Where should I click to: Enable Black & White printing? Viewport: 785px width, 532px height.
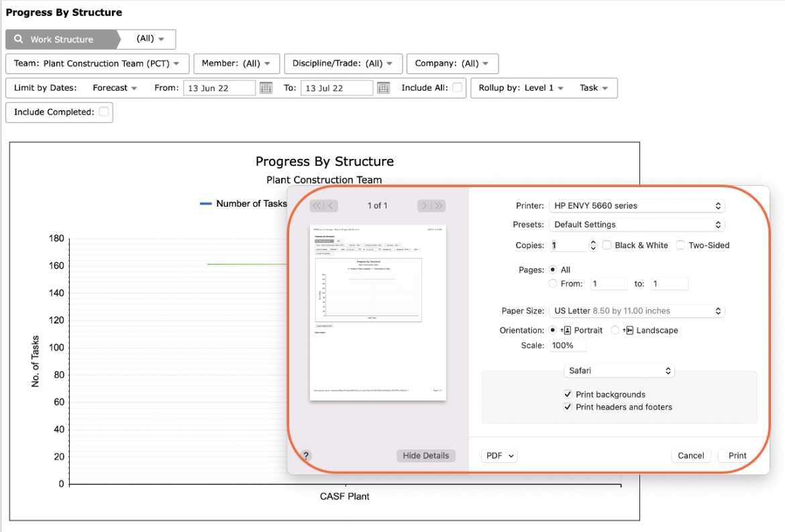607,246
